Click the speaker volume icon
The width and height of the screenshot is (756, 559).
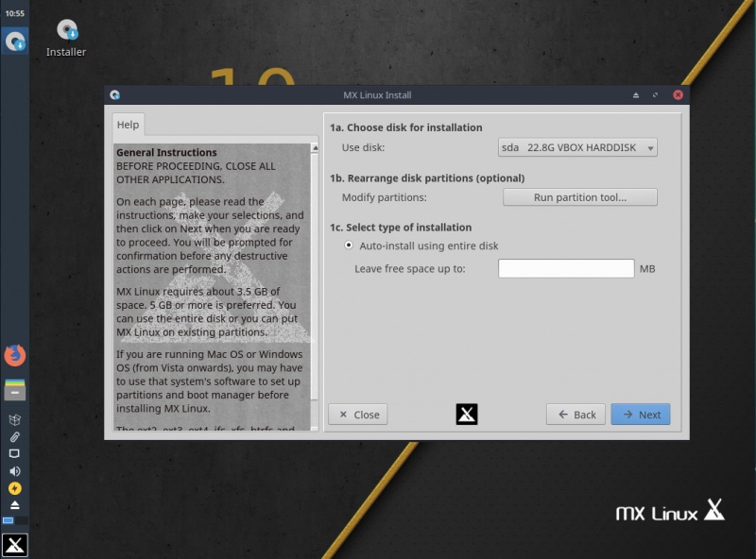click(x=13, y=472)
